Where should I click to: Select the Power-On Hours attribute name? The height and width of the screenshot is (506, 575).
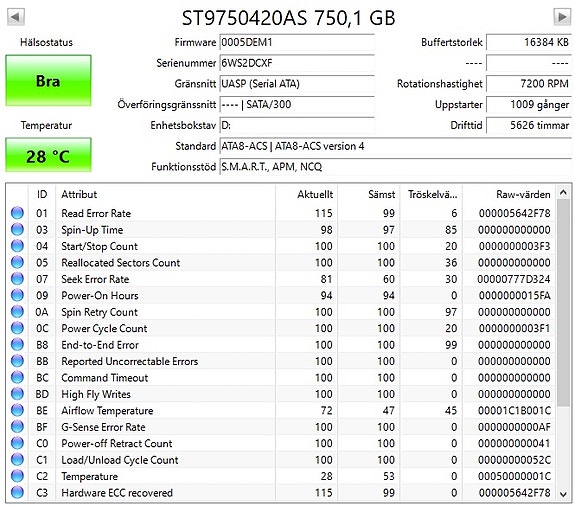100,296
